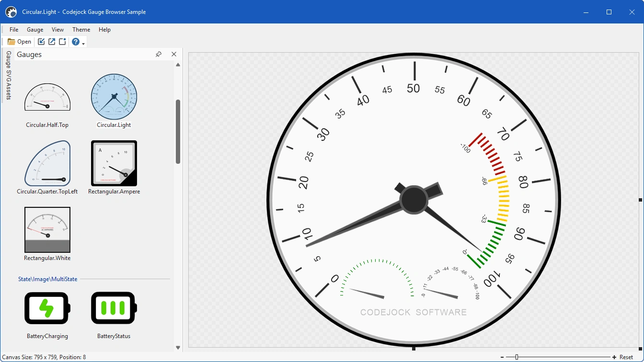644x362 pixels.
Task: Click the zoom slider handle
Action: click(517, 357)
